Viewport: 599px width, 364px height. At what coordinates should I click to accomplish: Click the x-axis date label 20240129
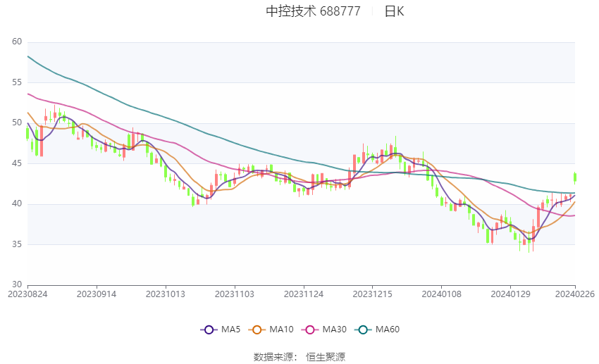pos(510,294)
